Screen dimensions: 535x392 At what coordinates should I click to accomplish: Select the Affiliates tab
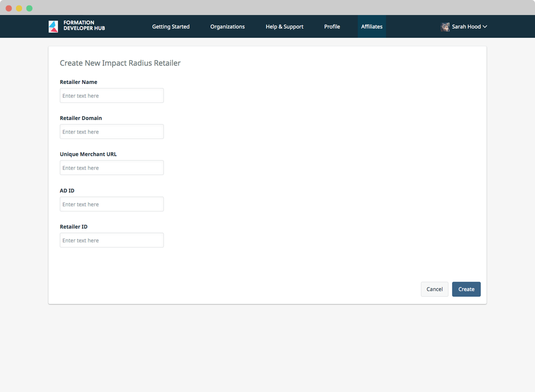[x=372, y=26]
